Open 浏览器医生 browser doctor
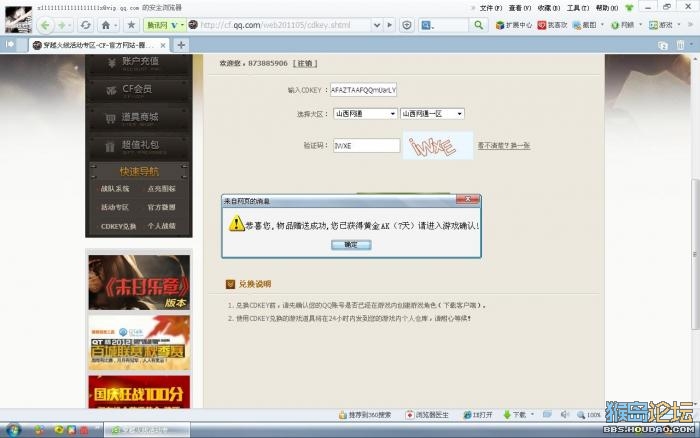 point(427,415)
